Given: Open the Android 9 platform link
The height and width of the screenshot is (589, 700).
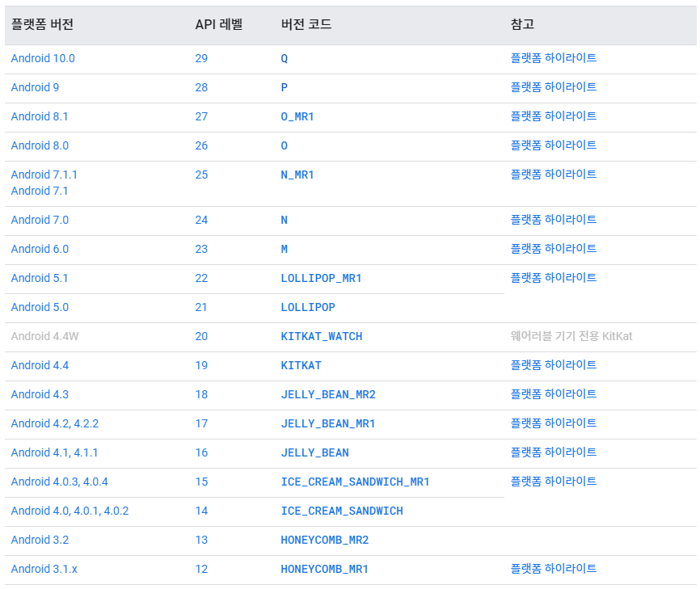Looking at the screenshot, I should point(35,87).
